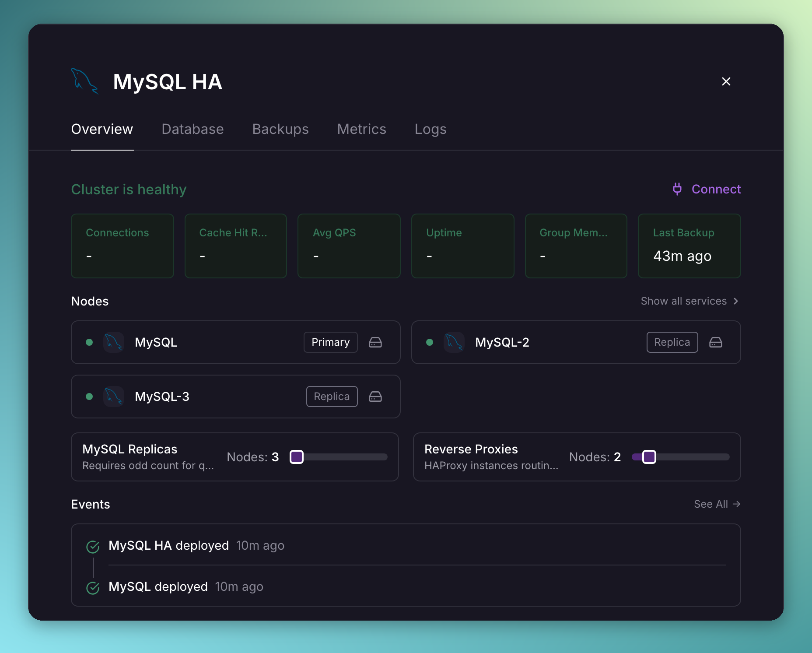
Task: Click the Reverse Proxies title text
Action: click(471, 449)
